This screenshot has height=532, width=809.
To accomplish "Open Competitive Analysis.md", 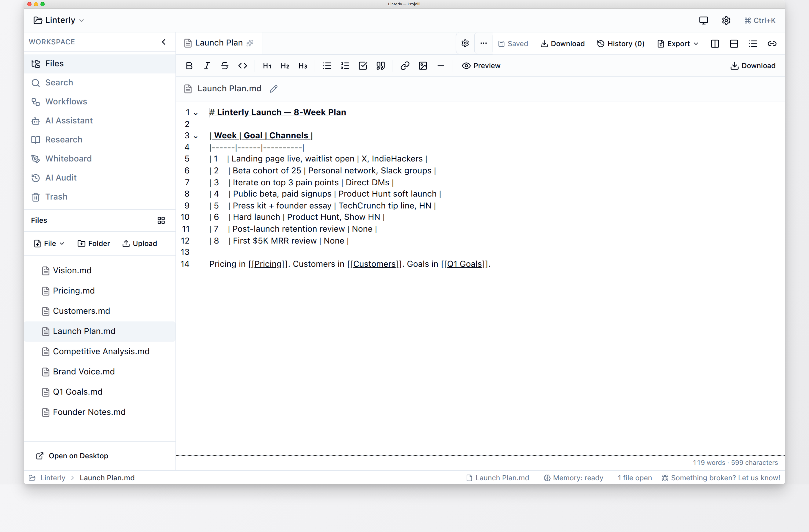I will point(100,351).
